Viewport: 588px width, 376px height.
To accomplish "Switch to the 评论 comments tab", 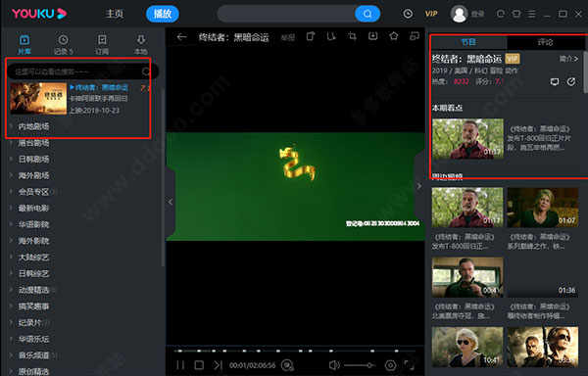I will pyautogui.click(x=546, y=42).
